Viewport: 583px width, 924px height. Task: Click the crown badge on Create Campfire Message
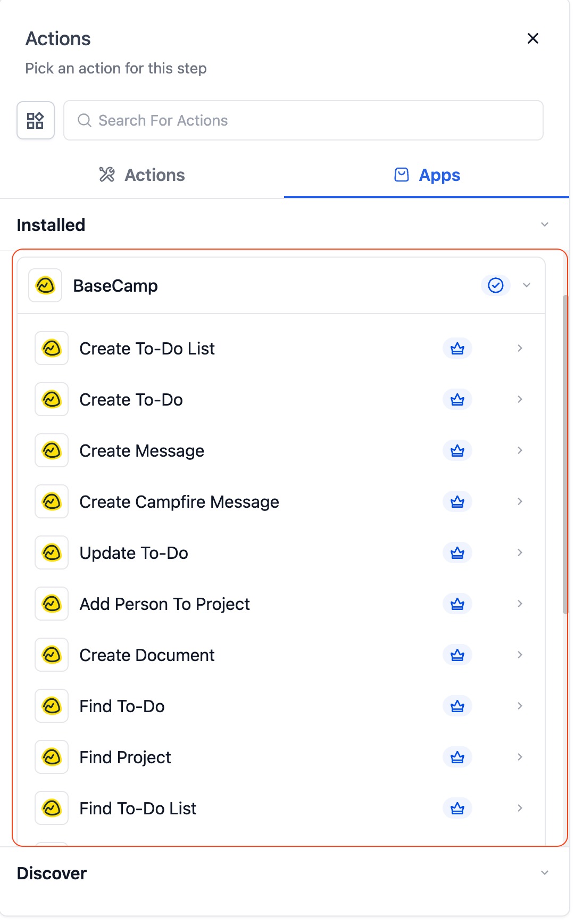[x=457, y=502]
